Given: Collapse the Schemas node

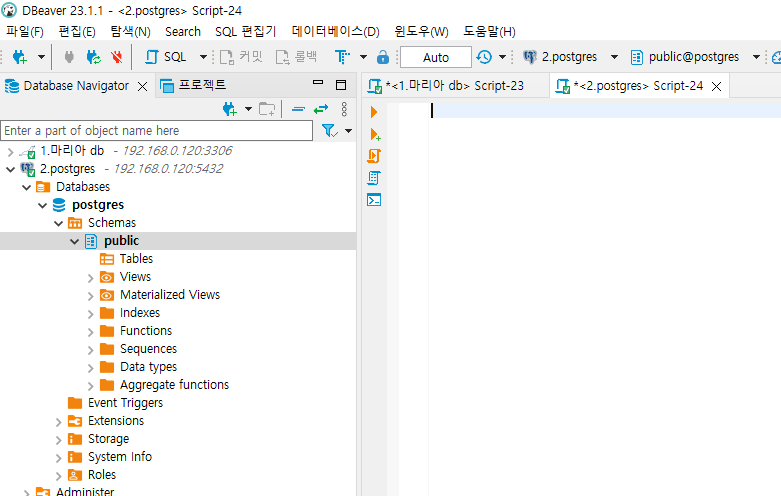Looking at the screenshot, I should (x=58, y=223).
